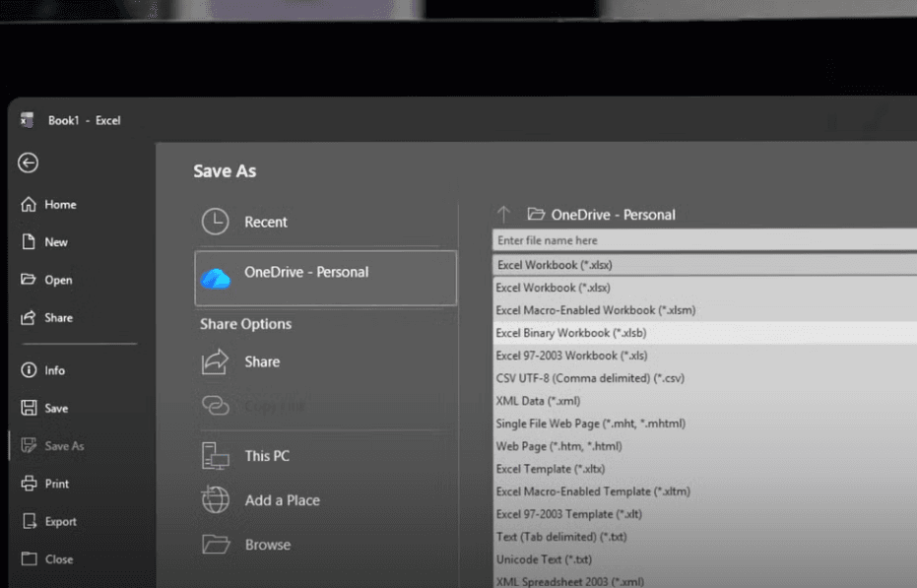917x588 pixels.
Task: Click the blue OneDrive cloud icon
Action: (216, 279)
